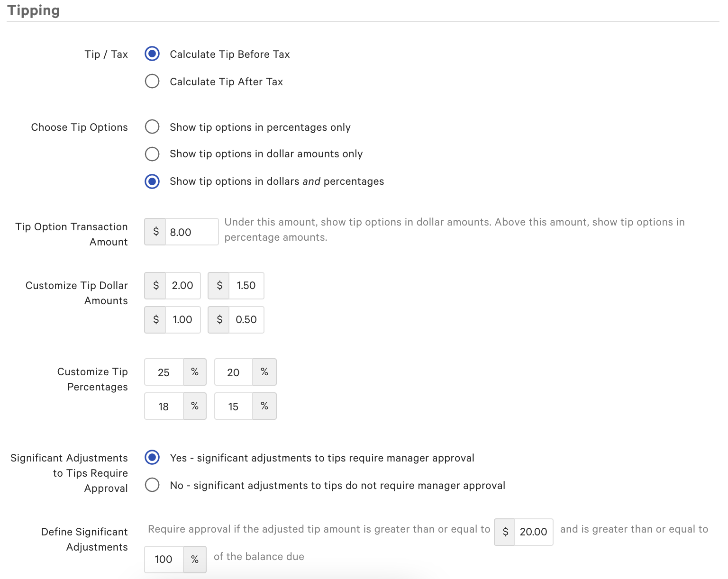This screenshot has width=728, height=579.
Task: Select "Calculate Tip Before Tax"
Action: pos(152,54)
